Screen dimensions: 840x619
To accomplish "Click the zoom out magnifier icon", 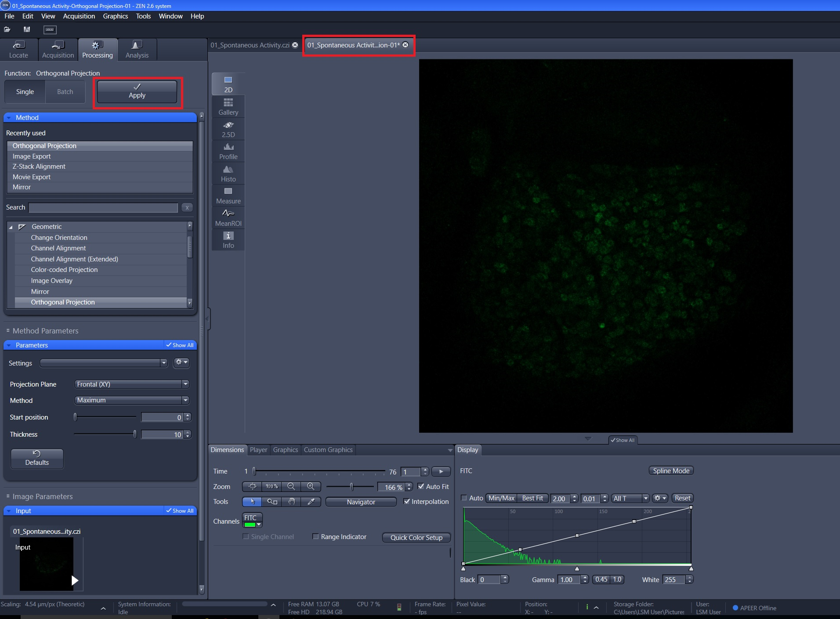I will (x=291, y=486).
